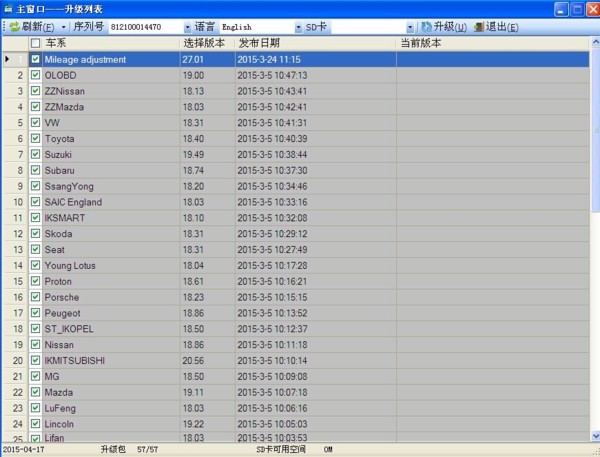
Task: Click the 选择版本 column header
Action: [x=207, y=44]
